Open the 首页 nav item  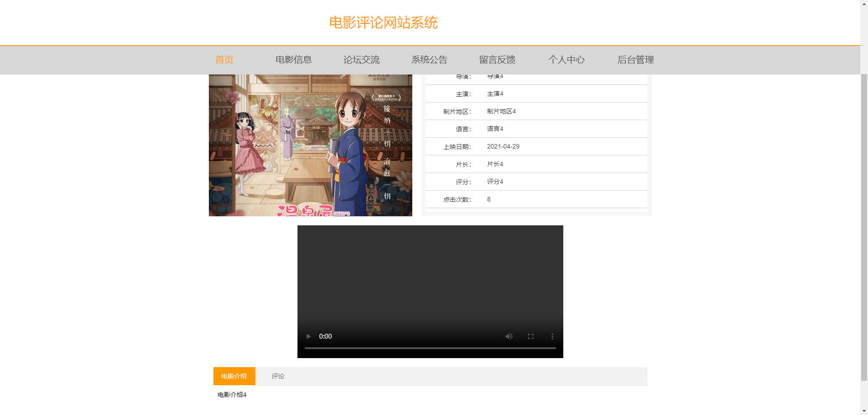pyautogui.click(x=224, y=60)
